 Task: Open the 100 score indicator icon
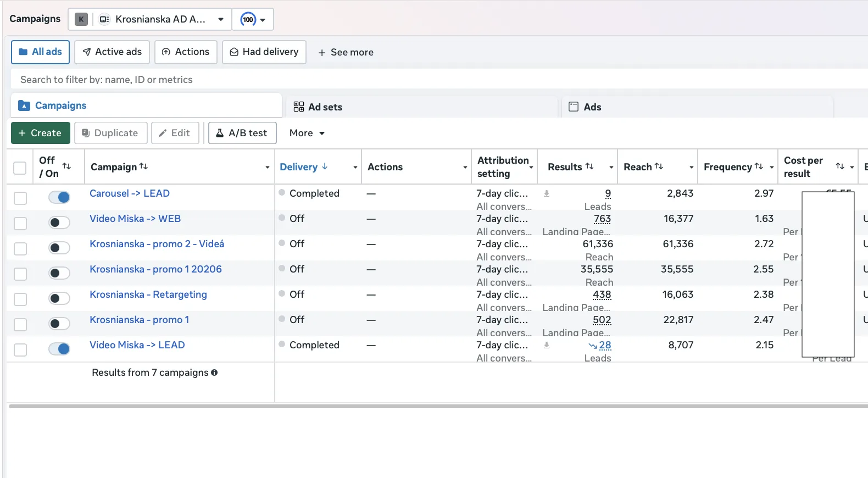(248, 19)
